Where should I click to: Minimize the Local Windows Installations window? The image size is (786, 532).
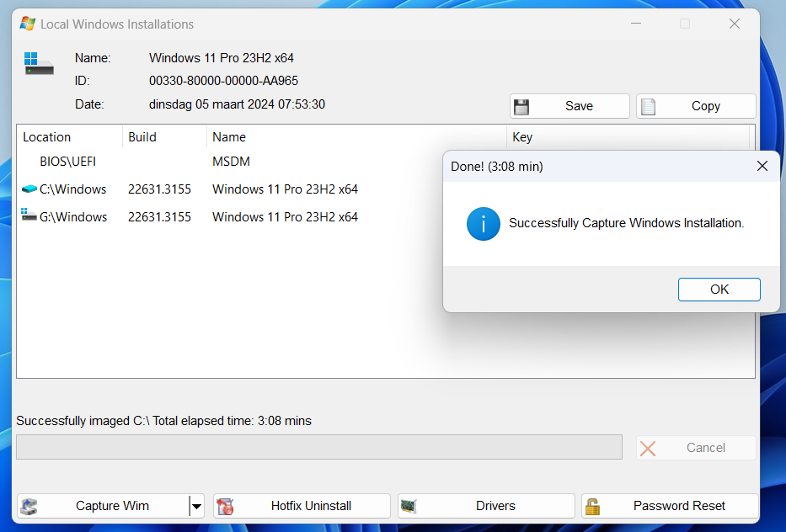(636, 24)
